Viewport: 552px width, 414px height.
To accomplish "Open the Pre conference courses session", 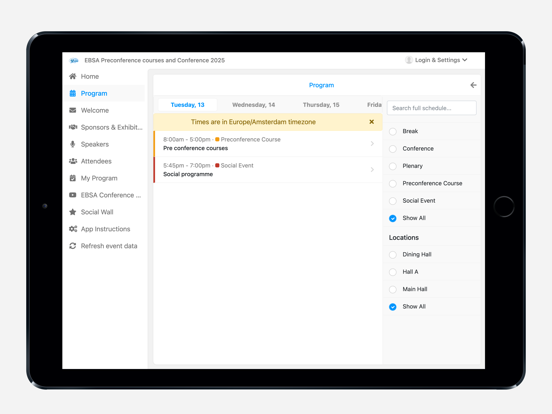I will pyautogui.click(x=268, y=144).
